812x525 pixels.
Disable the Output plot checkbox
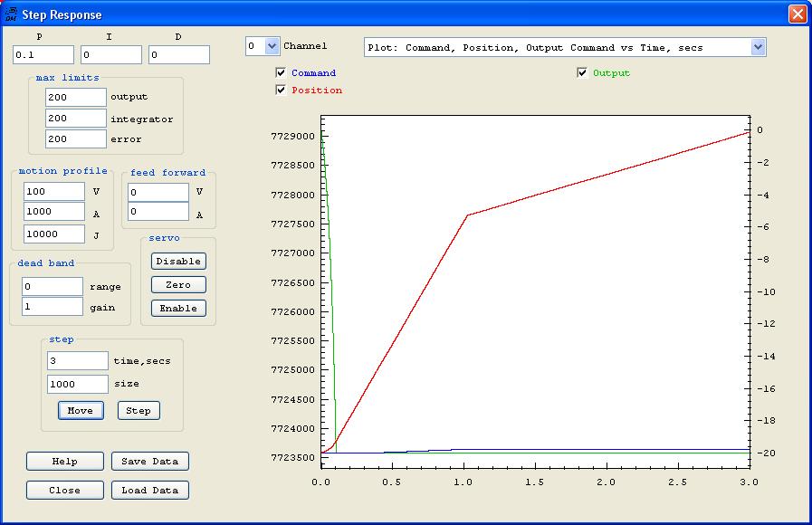tap(582, 72)
